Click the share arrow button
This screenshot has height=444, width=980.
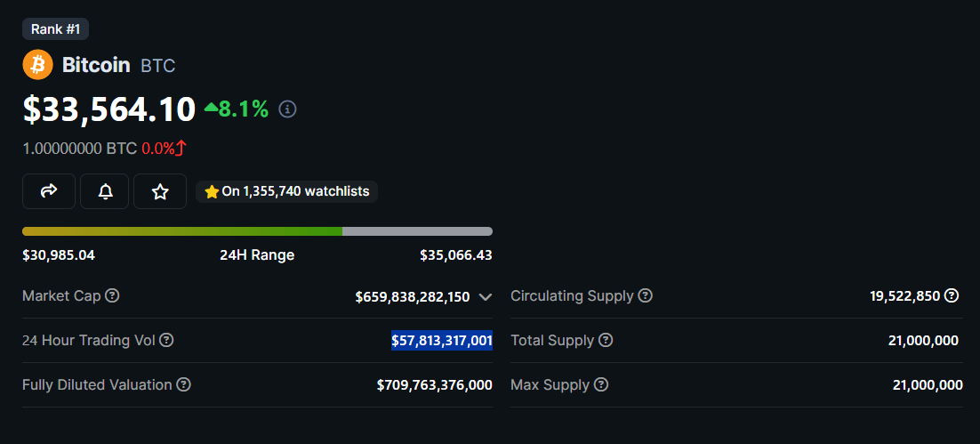pyautogui.click(x=50, y=191)
